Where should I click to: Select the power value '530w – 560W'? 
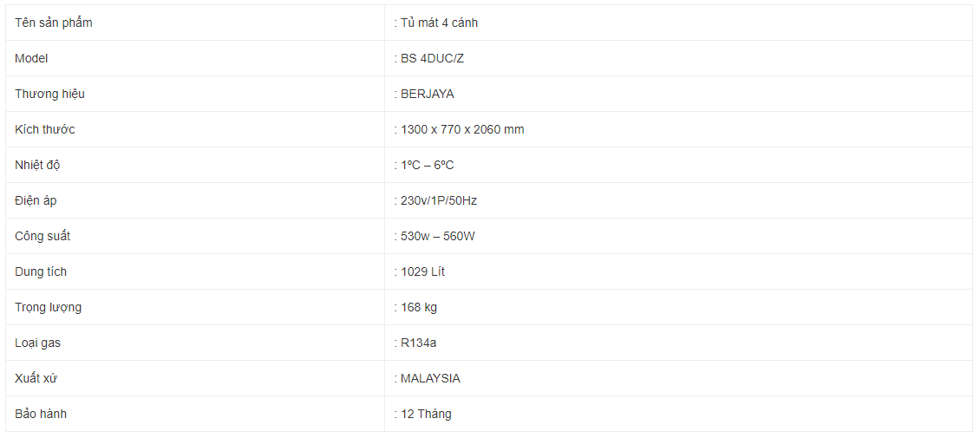pyautogui.click(x=438, y=237)
